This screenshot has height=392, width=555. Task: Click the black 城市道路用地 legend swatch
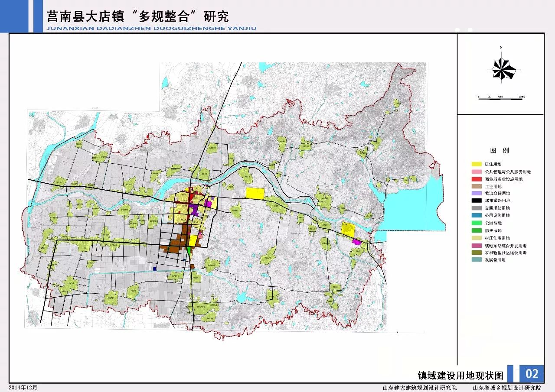click(x=477, y=201)
